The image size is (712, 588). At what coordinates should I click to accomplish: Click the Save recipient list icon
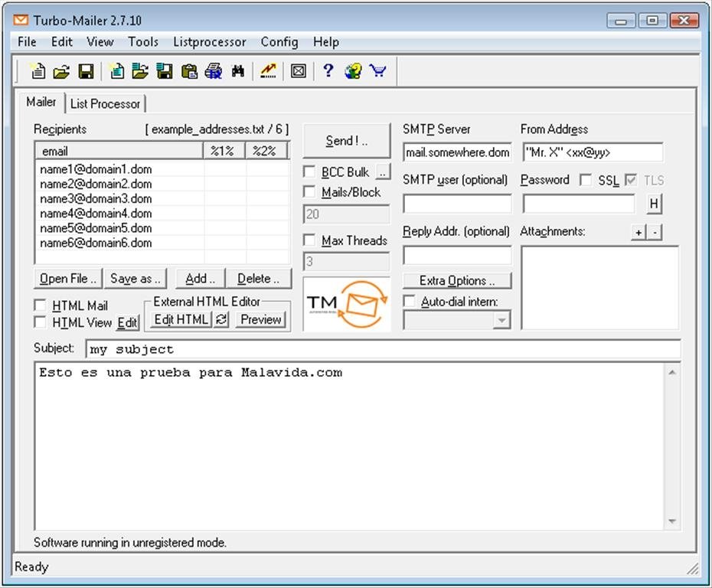pos(165,71)
